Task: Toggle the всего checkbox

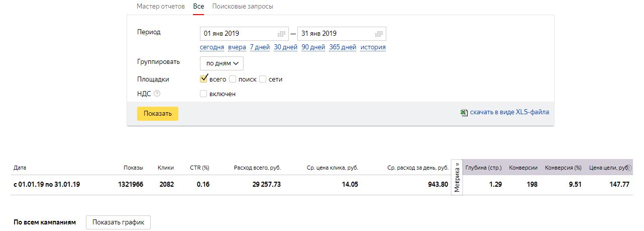Action: click(x=203, y=79)
